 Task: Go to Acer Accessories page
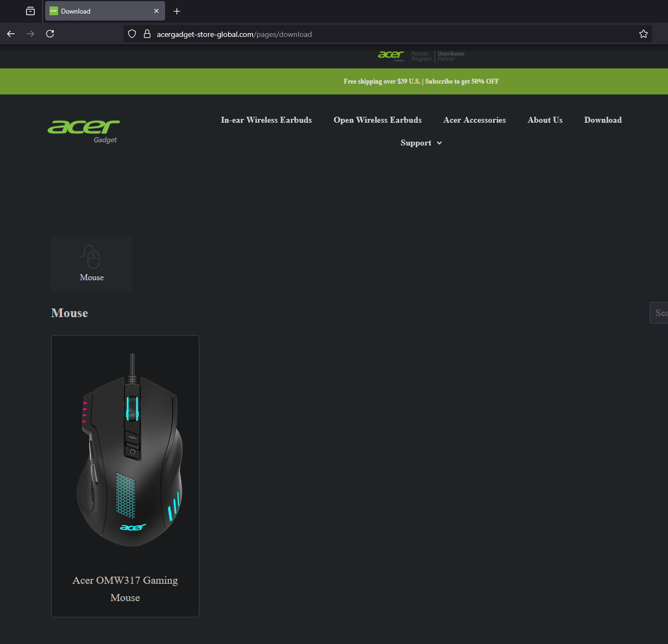[x=475, y=120]
